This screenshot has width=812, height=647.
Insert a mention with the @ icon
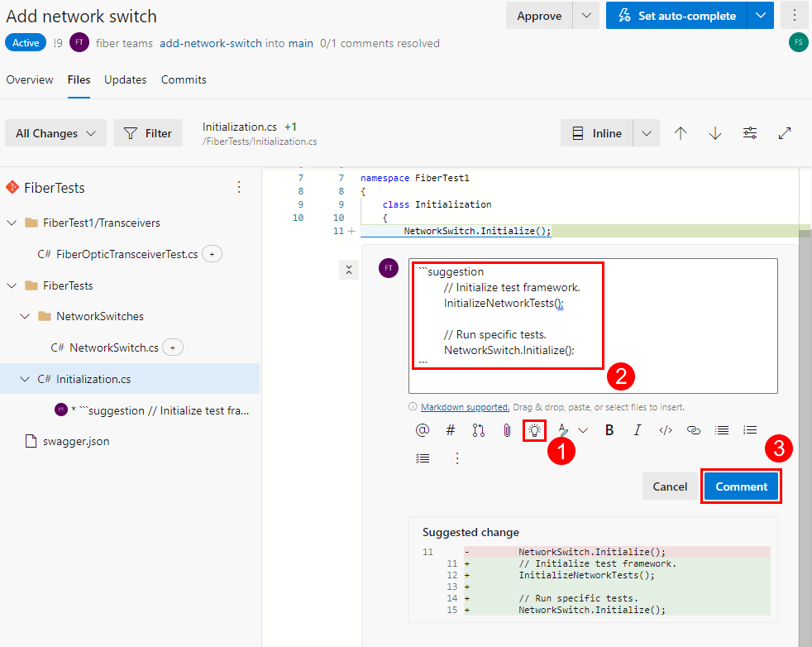point(423,430)
